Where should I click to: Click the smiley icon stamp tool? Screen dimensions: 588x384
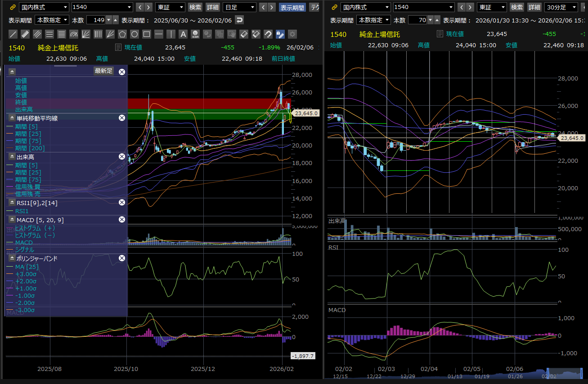tap(195, 34)
